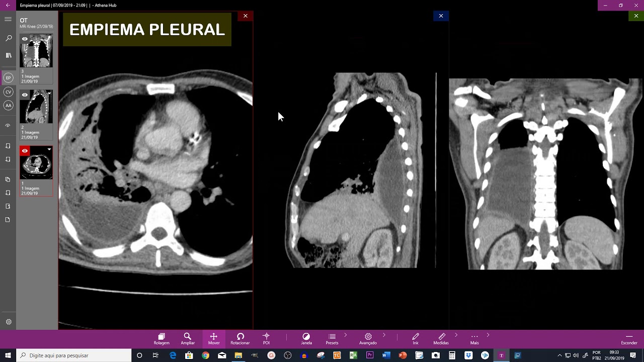Close the axial viewport with red X

[x=246, y=16]
